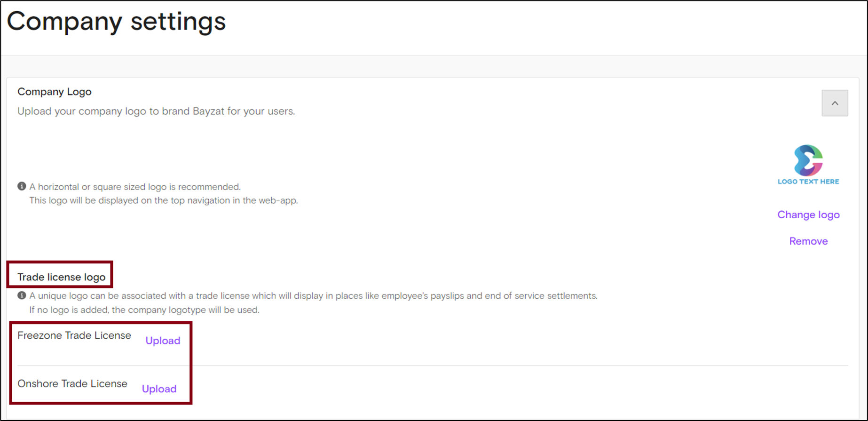868x421 pixels.
Task: Click the info icon beside logo recommendation
Action: [22, 186]
